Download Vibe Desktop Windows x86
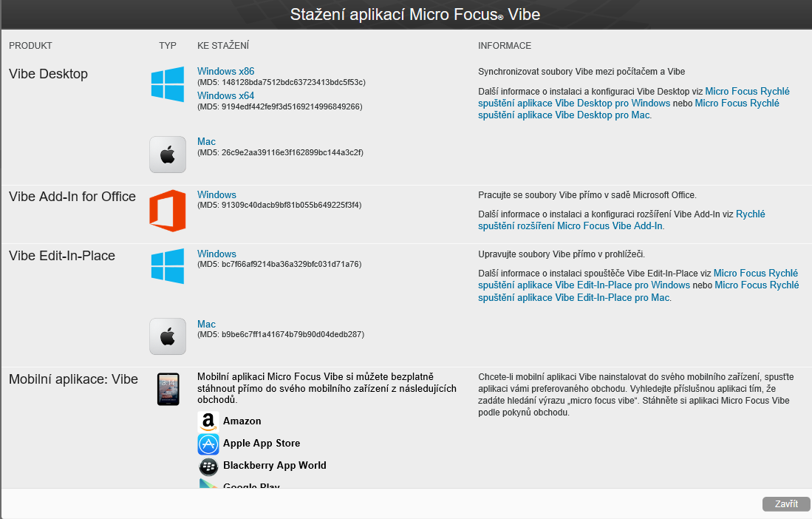This screenshot has width=812, height=519. (225, 72)
